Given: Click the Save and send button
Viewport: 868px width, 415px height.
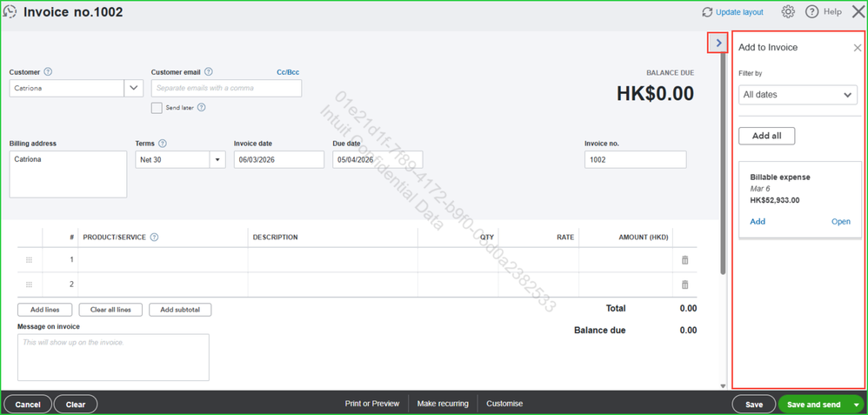Looking at the screenshot, I should (814, 405).
